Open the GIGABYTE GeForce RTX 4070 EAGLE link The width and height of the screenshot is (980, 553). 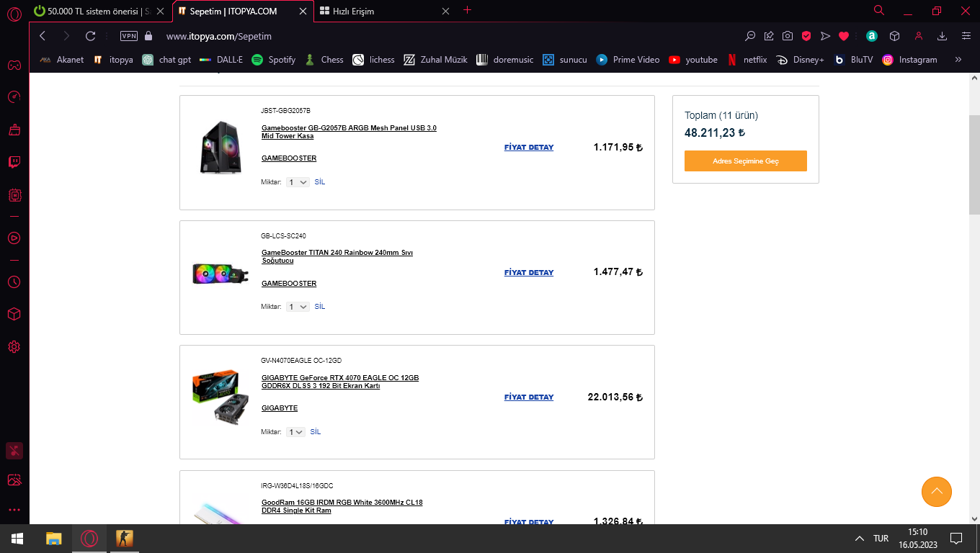[x=340, y=382]
